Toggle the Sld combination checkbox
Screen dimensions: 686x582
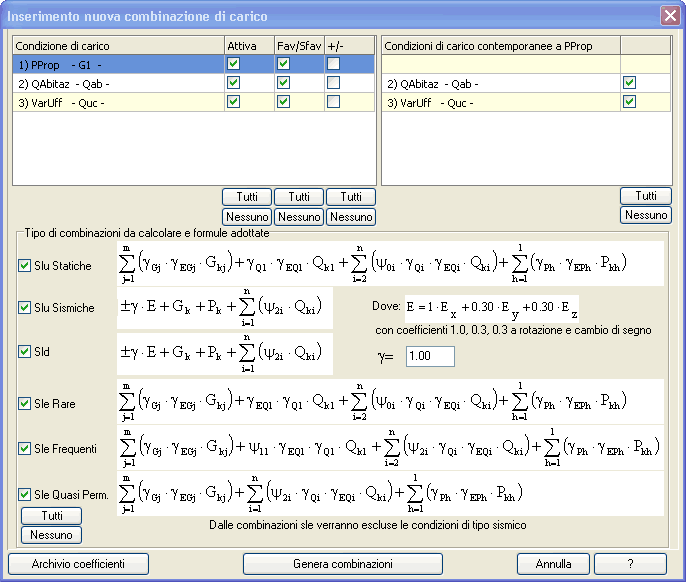click(25, 354)
